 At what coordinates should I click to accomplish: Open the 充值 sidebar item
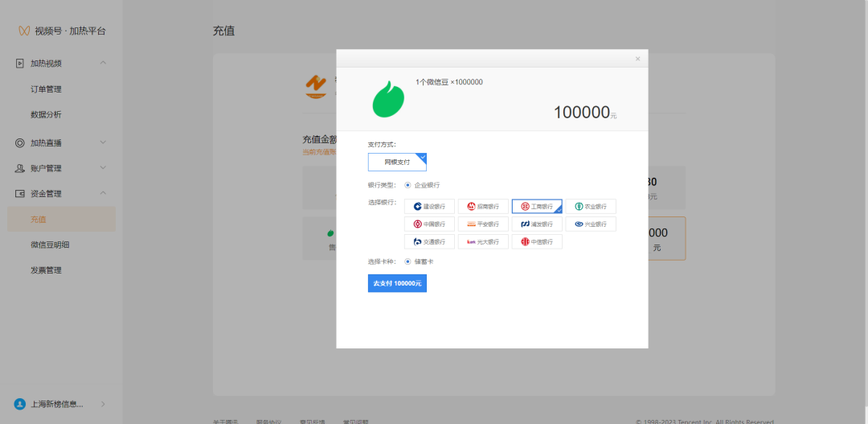61,220
